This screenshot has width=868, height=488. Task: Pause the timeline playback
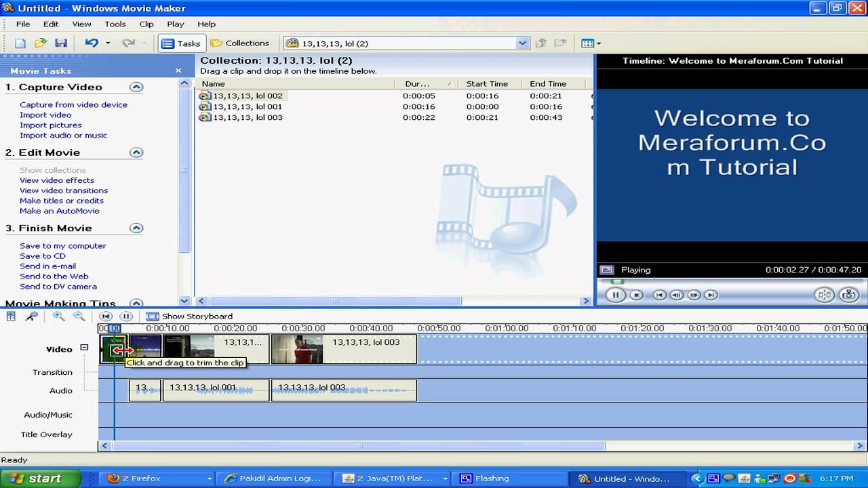(126, 317)
